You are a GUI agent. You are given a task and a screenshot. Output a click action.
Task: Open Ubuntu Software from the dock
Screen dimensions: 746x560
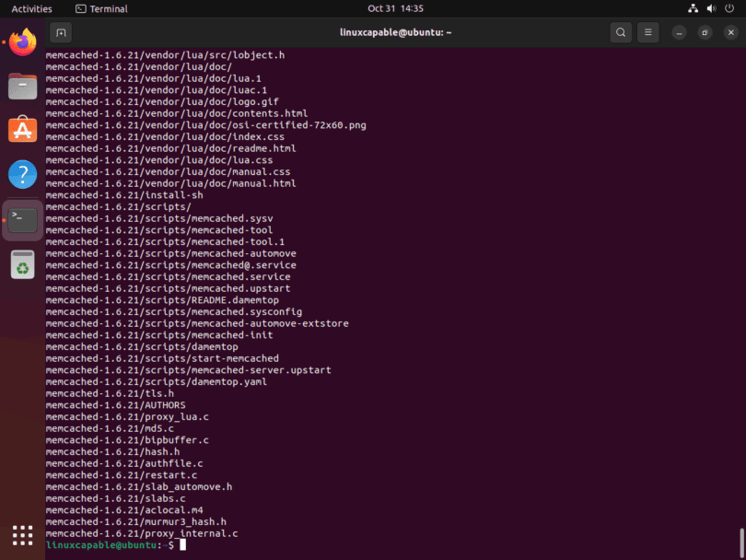point(23,130)
